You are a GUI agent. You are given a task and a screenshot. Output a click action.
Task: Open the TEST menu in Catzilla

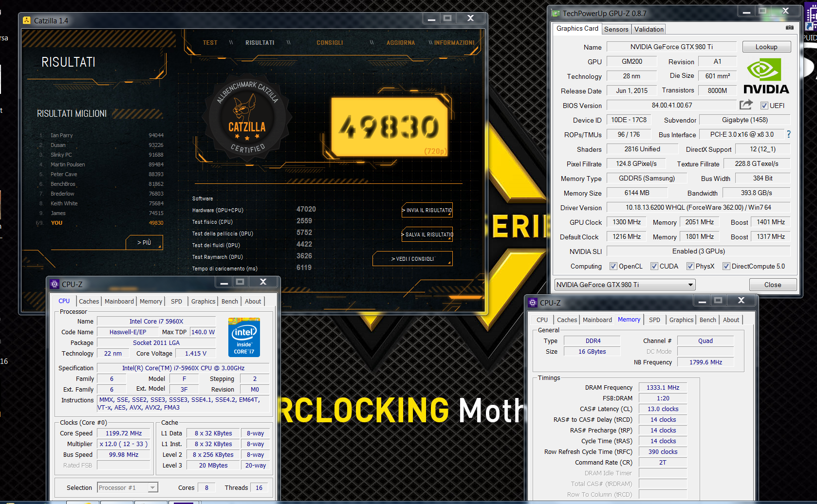coord(210,43)
